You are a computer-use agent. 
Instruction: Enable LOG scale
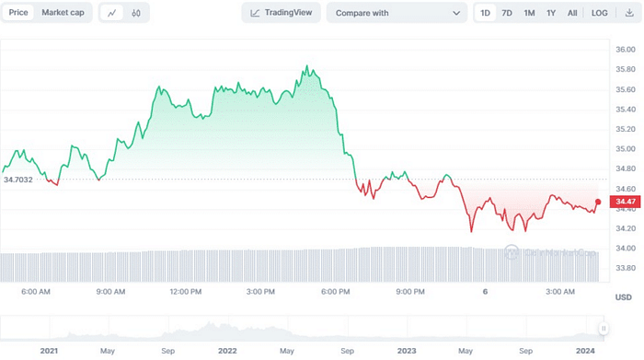tap(599, 13)
